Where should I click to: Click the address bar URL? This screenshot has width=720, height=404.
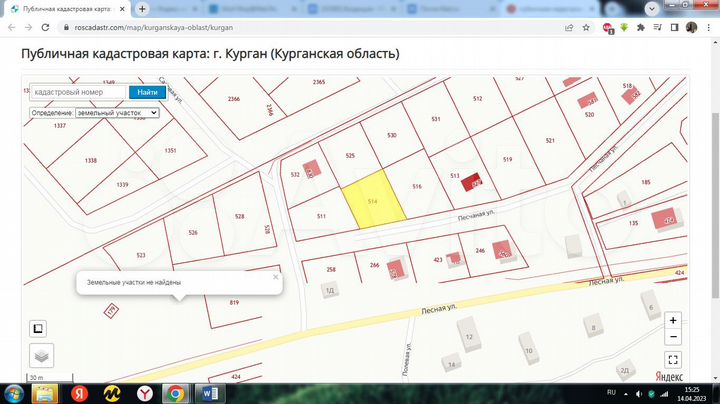click(x=153, y=28)
